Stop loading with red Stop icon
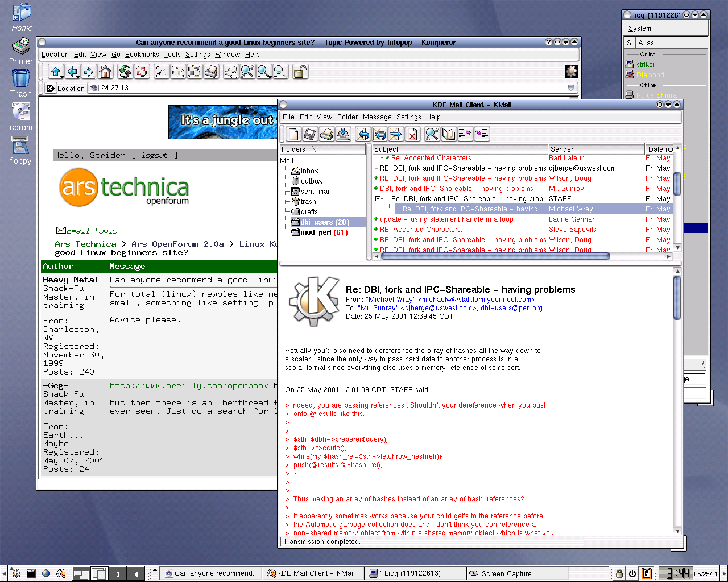 tap(142, 72)
